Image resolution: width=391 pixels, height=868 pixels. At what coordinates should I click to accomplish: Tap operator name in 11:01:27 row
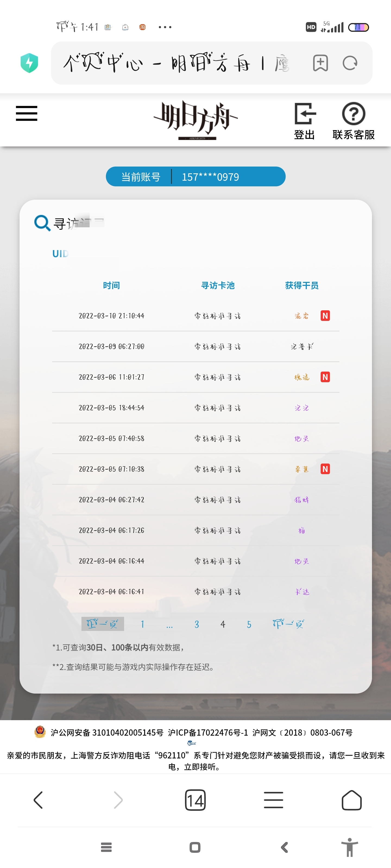click(x=302, y=377)
